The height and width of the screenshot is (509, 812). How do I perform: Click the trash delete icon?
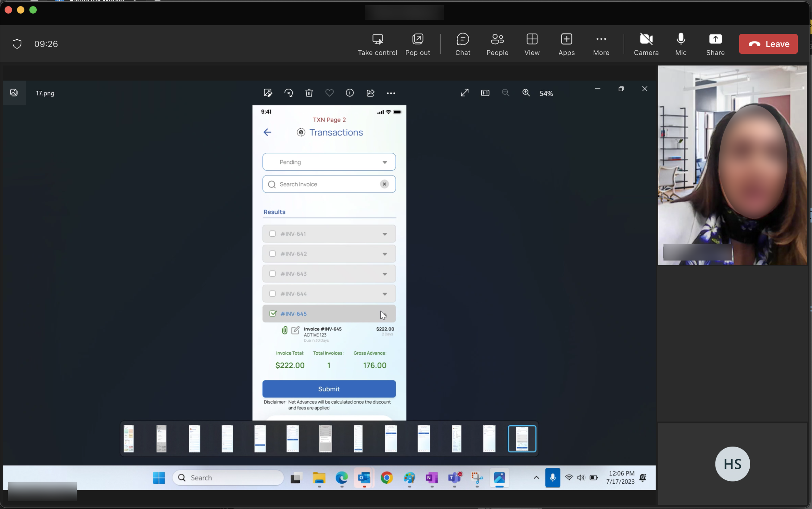click(x=309, y=93)
